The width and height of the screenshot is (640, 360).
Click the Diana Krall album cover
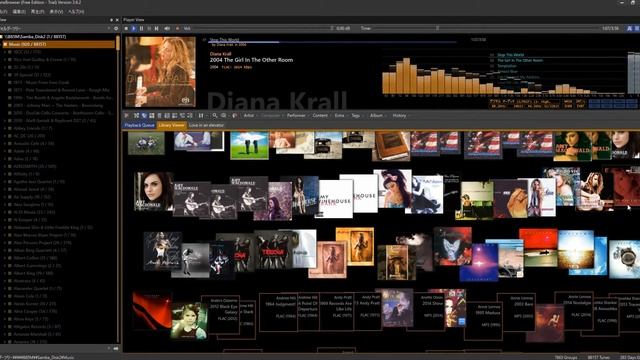pyautogui.click(x=160, y=72)
